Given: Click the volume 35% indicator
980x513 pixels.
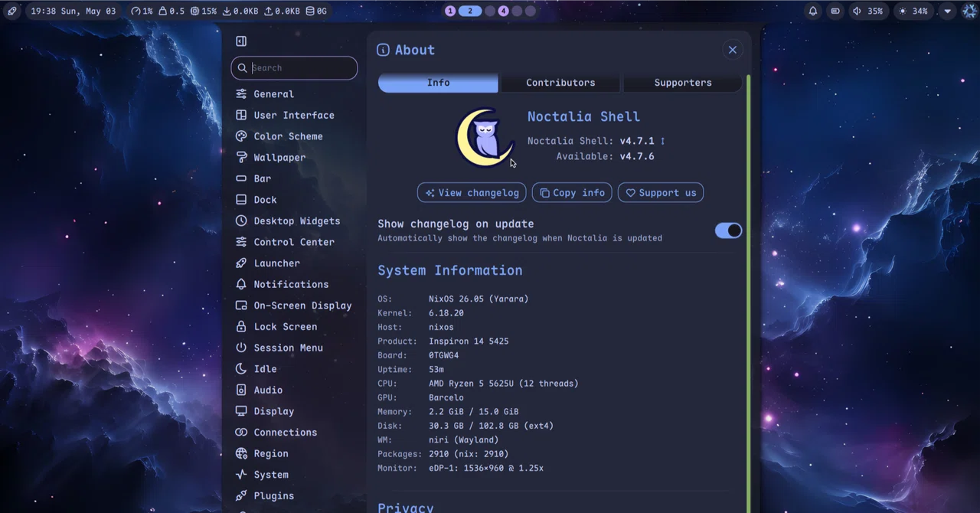Looking at the screenshot, I should 867,11.
